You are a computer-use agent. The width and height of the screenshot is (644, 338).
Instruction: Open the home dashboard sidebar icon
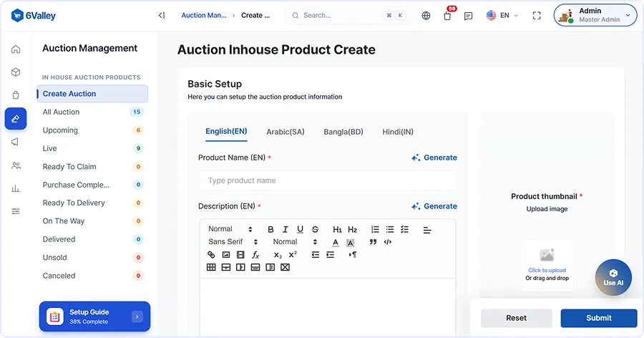[16, 49]
